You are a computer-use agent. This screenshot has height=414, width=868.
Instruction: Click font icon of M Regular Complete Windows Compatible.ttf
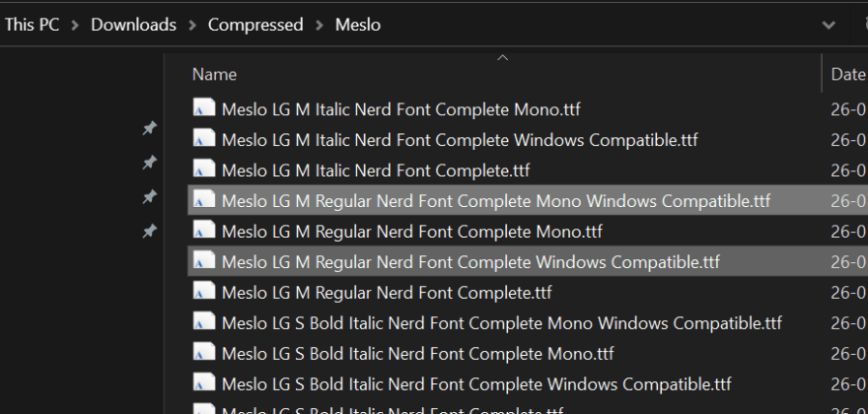click(x=204, y=258)
